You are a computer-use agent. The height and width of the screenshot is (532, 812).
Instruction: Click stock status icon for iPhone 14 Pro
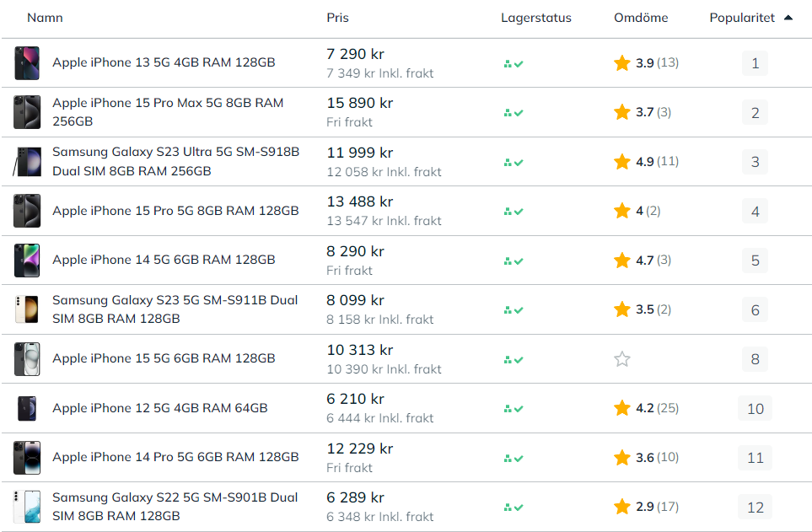(x=514, y=459)
